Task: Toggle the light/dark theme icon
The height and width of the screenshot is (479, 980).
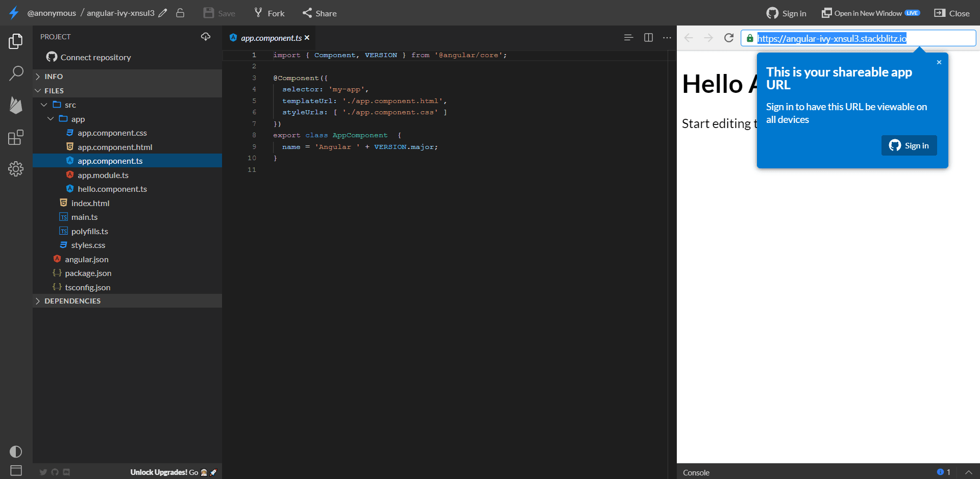Action: tap(16, 451)
